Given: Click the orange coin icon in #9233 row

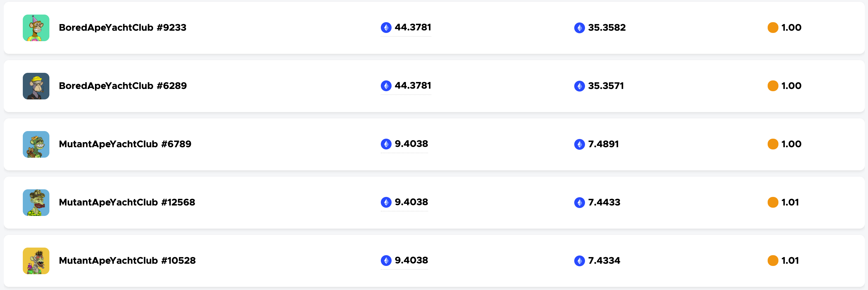Looking at the screenshot, I should pyautogui.click(x=773, y=28).
